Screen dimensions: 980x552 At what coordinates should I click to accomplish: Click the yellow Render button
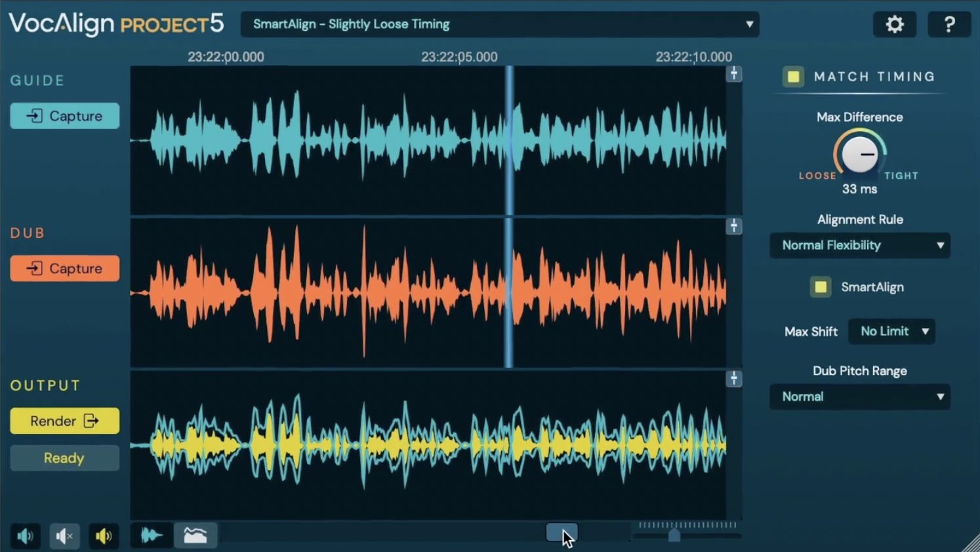click(64, 421)
